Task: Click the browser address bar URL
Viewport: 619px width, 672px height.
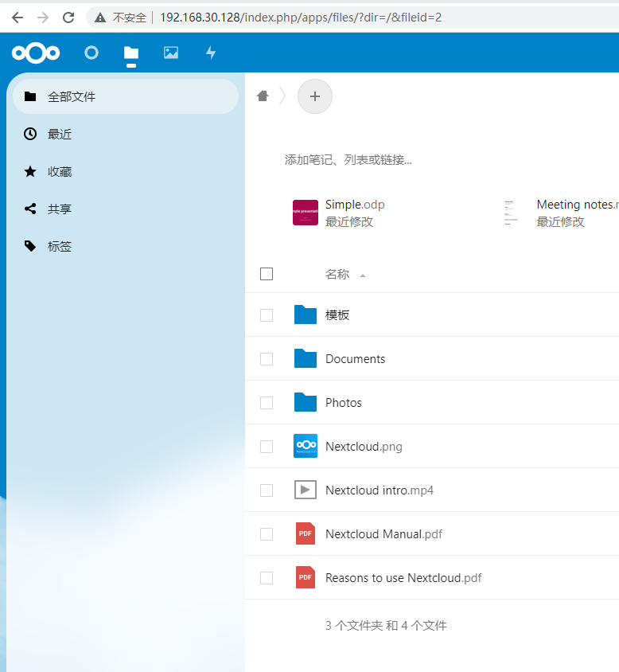Action: (301, 18)
